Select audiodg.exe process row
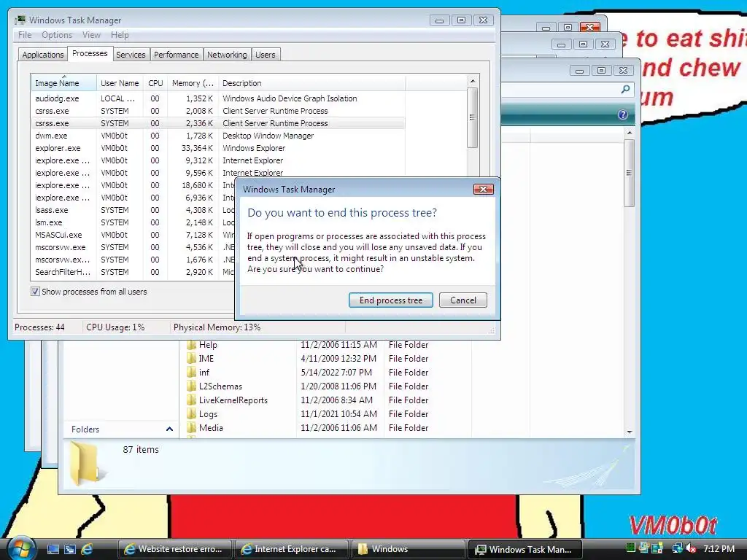747x560 pixels. click(x=218, y=98)
